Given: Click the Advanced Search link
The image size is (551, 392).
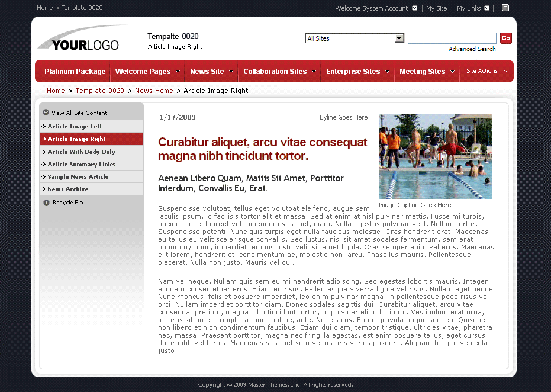Looking at the screenshot, I should coord(472,49).
